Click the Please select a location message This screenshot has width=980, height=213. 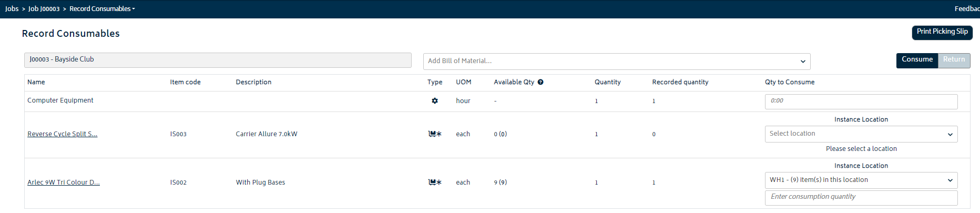(861, 149)
